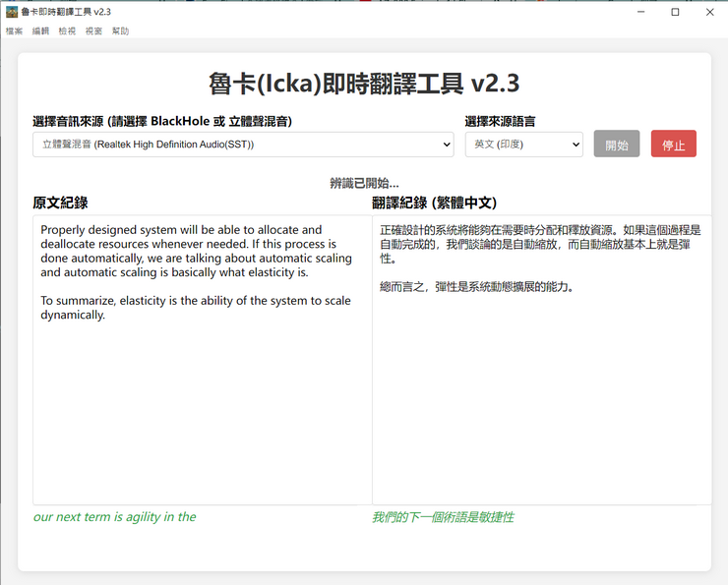Minimize the translation tool window
Screen dimensions: 728x585
(x=639, y=12)
